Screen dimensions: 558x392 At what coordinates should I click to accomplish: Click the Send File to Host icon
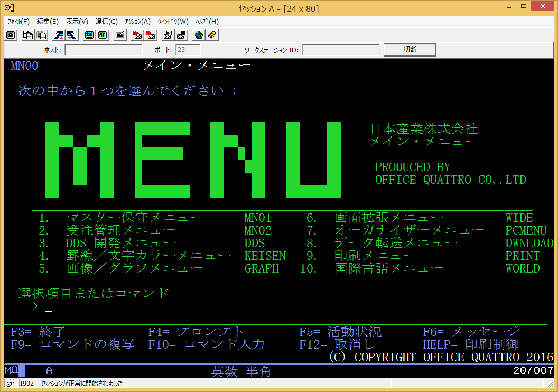[x=59, y=35]
